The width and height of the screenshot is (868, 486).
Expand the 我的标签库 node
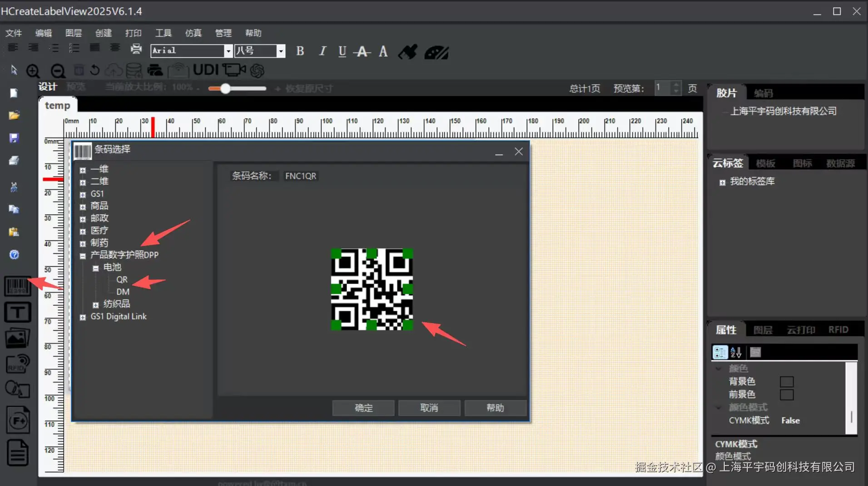(722, 182)
